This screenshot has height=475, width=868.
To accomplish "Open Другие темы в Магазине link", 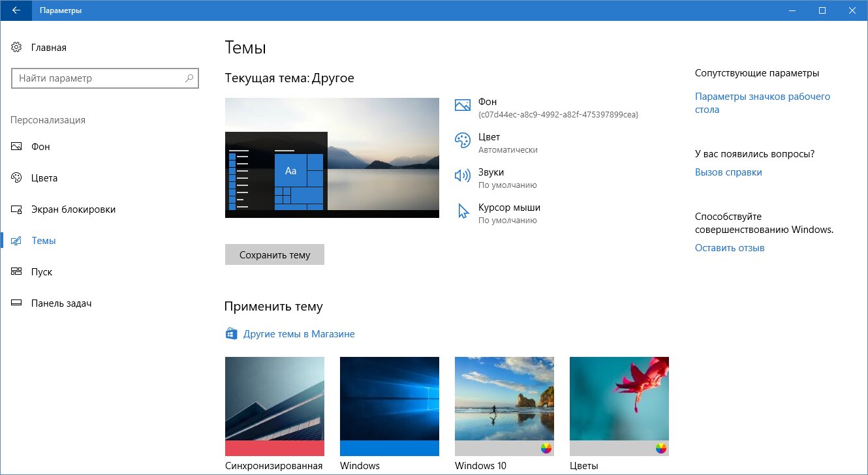I will 299,334.
